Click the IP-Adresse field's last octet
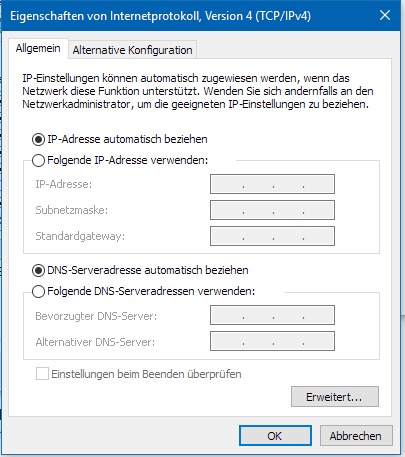The width and height of the screenshot is (405, 457). click(318, 184)
